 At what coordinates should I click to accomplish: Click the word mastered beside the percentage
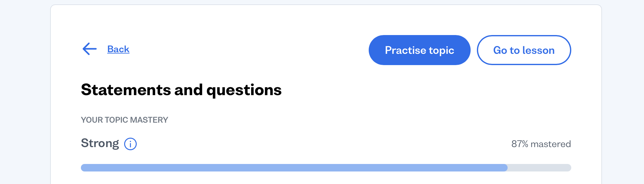coord(551,144)
